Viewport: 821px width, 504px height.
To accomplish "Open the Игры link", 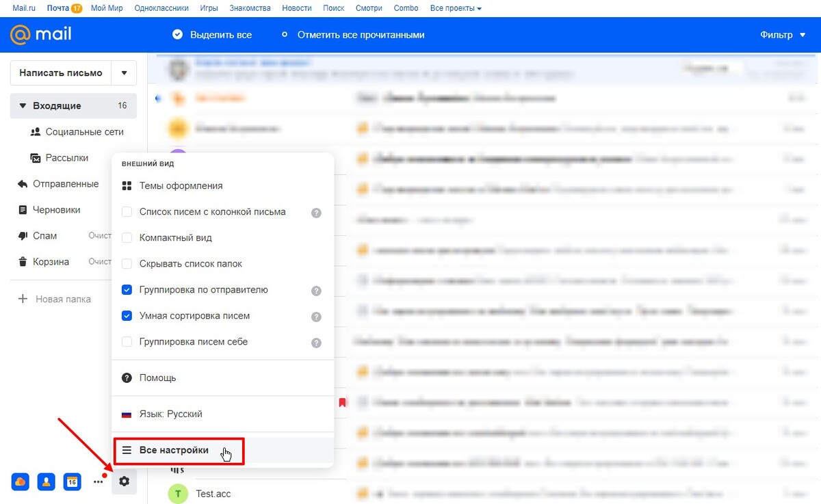I will (x=209, y=8).
